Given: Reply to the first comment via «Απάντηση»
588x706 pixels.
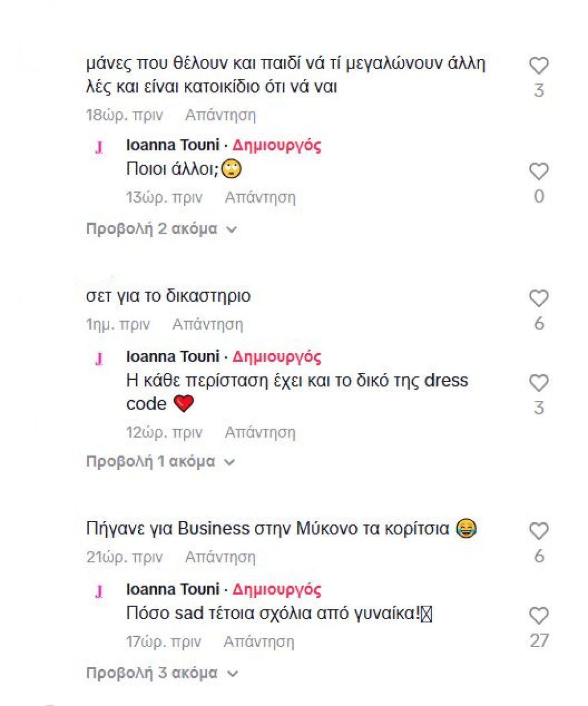Looking at the screenshot, I should pos(221,115).
